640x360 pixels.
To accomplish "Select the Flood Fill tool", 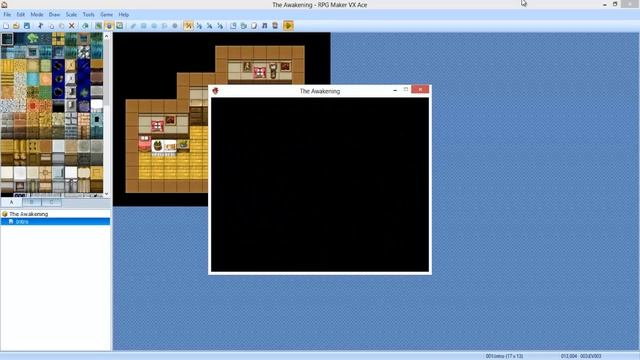I will (164, 26).
